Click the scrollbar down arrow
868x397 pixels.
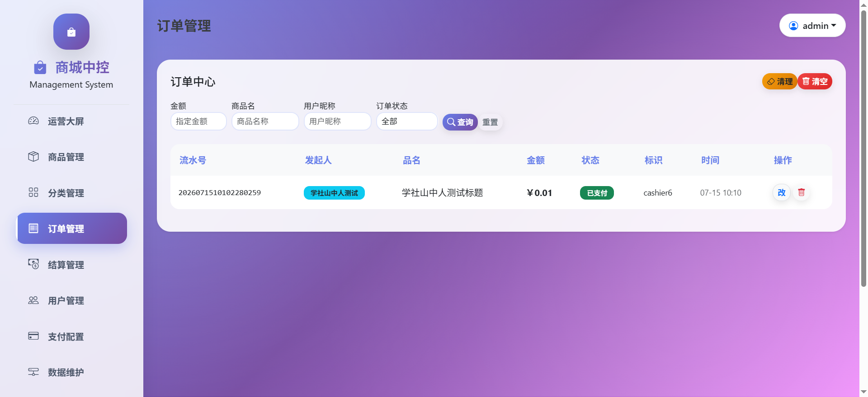point(863,392)
